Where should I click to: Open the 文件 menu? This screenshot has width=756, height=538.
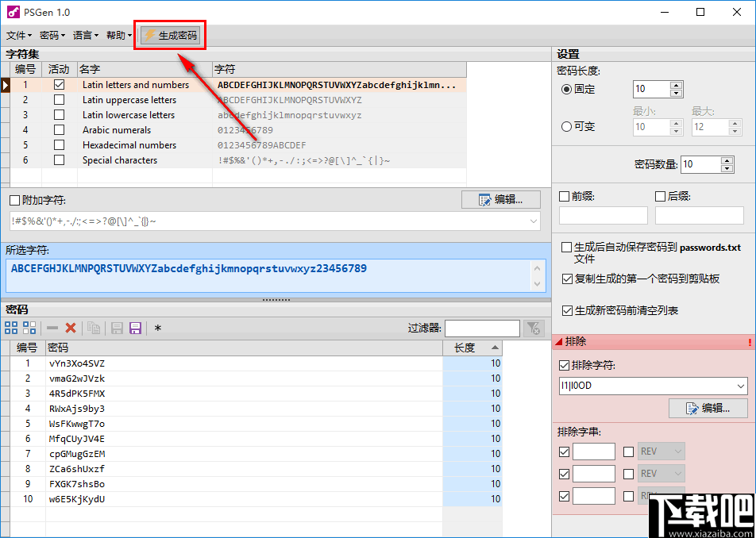[x=19, y=35]
